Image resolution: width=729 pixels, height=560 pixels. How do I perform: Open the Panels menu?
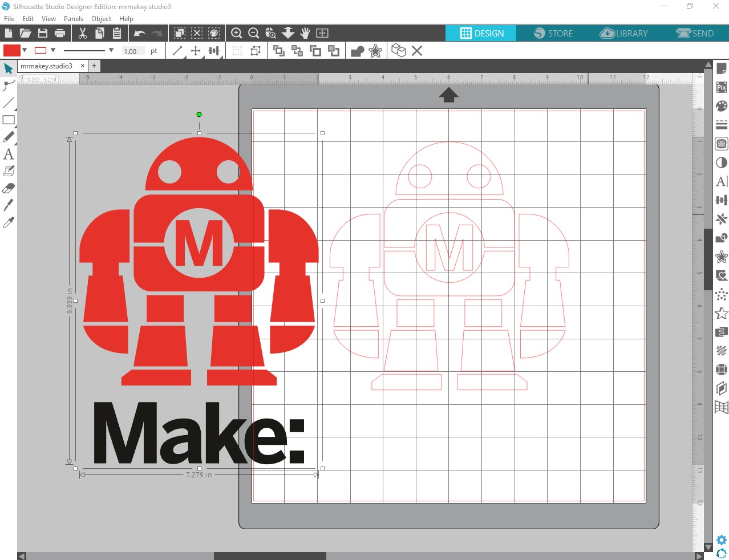(x=74, y=18)
